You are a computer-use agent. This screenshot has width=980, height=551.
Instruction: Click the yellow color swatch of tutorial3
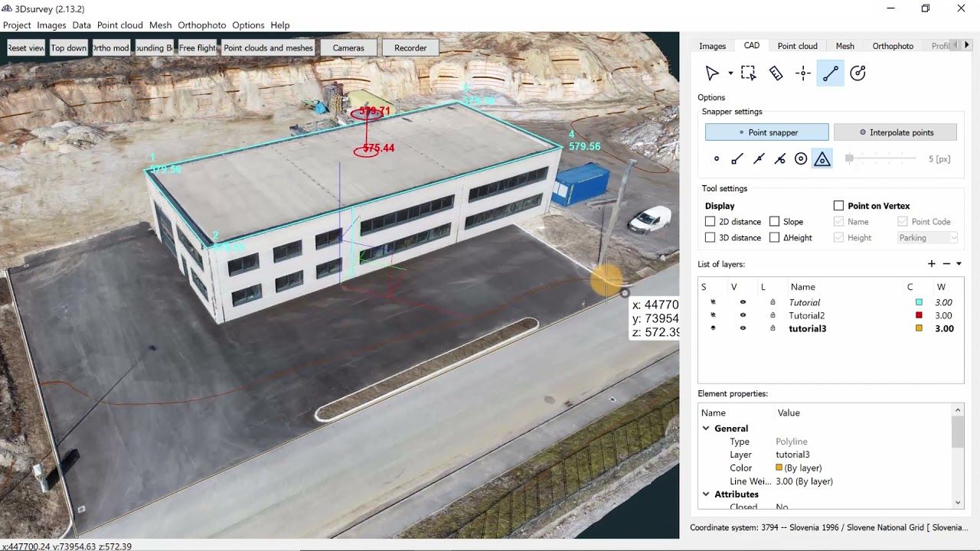tap(919, 328)
